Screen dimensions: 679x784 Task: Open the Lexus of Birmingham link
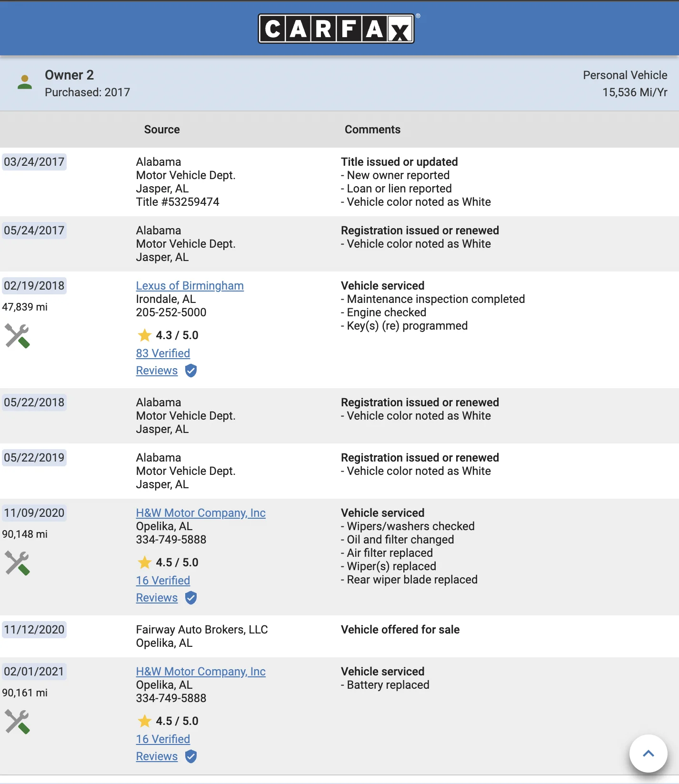pos(190,286)
